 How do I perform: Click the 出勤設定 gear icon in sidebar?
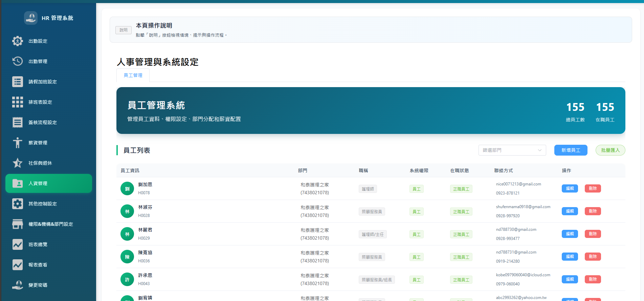point(18,41)
